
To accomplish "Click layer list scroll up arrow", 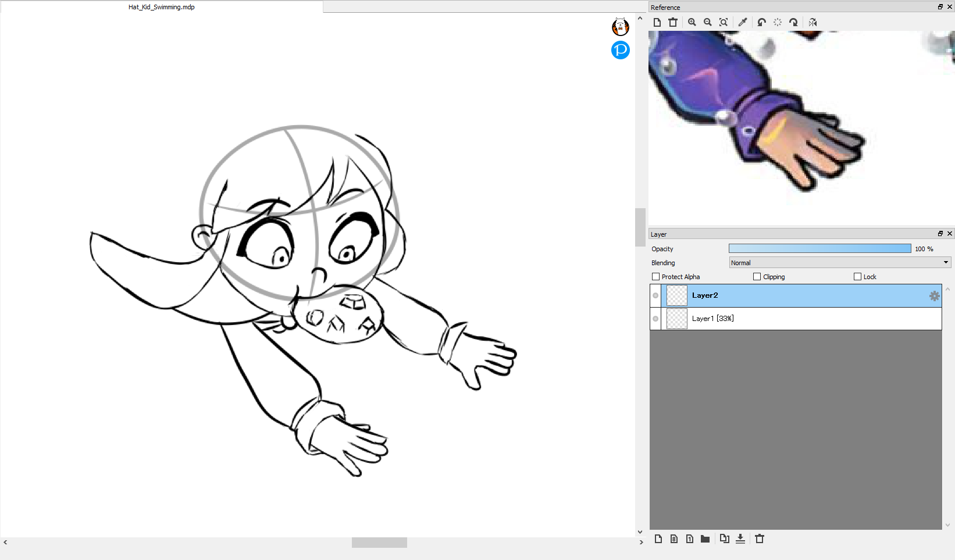I will pyautogui.click(x=947, y=289).
